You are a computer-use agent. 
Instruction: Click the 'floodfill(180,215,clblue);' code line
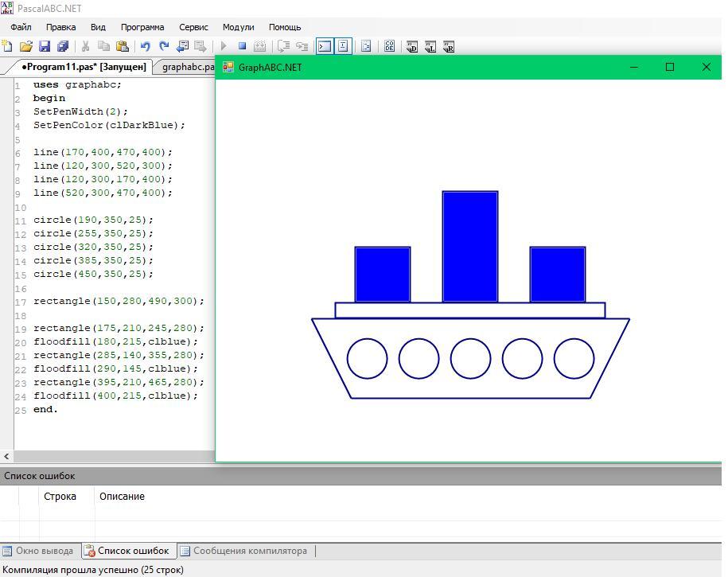pyautogui.click(x=115, y=341)
